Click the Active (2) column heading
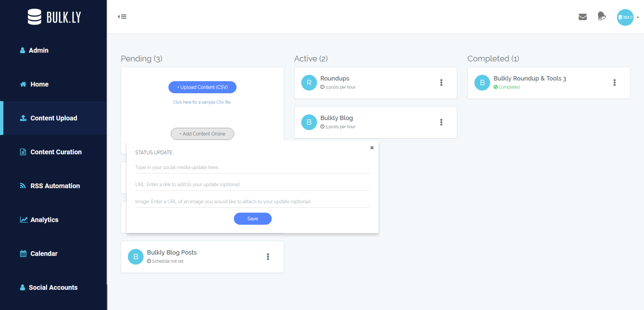This screenshot has width=644, height=310. coord(311,59)
